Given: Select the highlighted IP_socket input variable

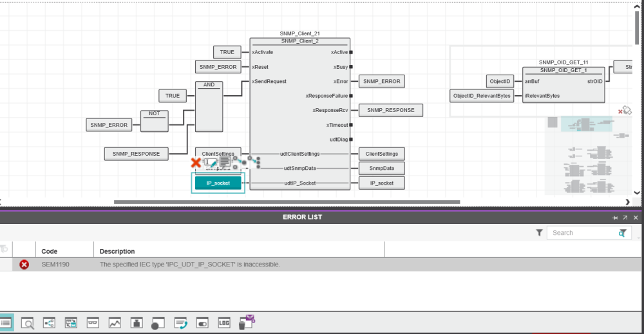Looking at the screenshot, I should pyautogui.click(x=218, y=183).
